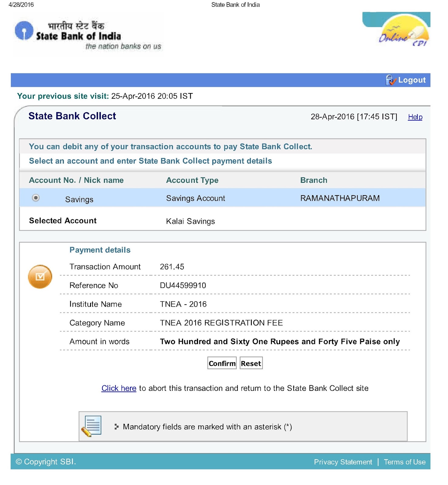Open the Terms of Use link
The image size is (448, 485).
pyautogui.click(x=405, y=462)
